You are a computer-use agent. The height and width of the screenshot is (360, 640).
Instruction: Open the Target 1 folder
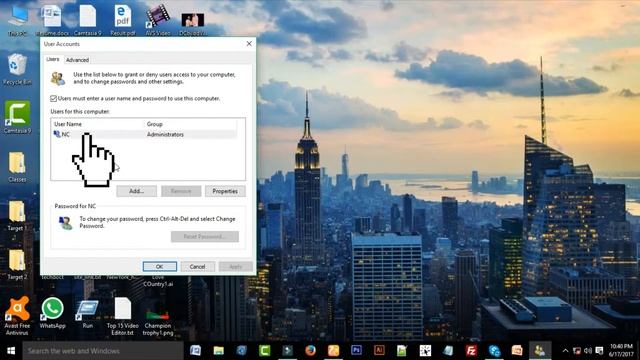(17, 216)
